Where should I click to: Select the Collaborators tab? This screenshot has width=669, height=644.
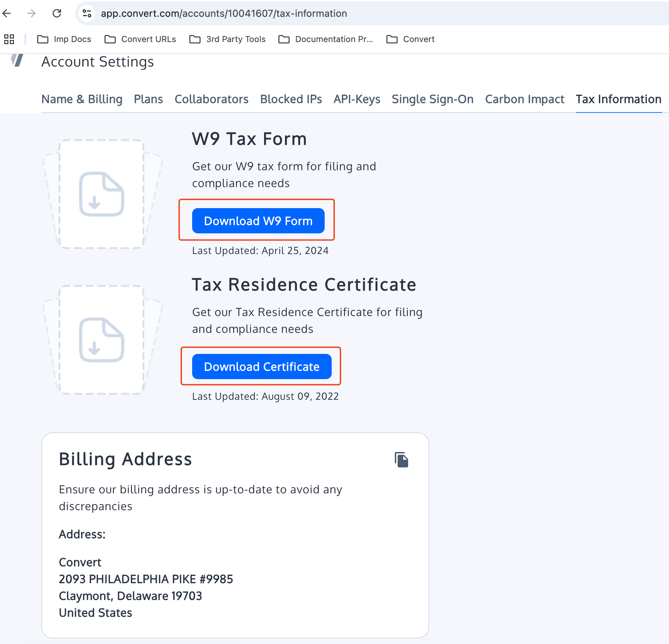[211, 99]
